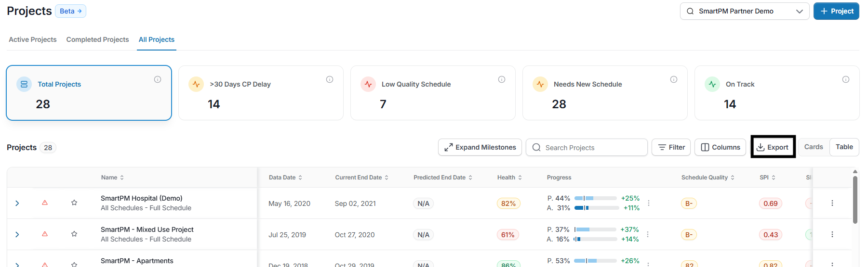Viewport: 868px width, 267px height.
Task: Click info icon on On Track card
Action: (x=846, y=79)
